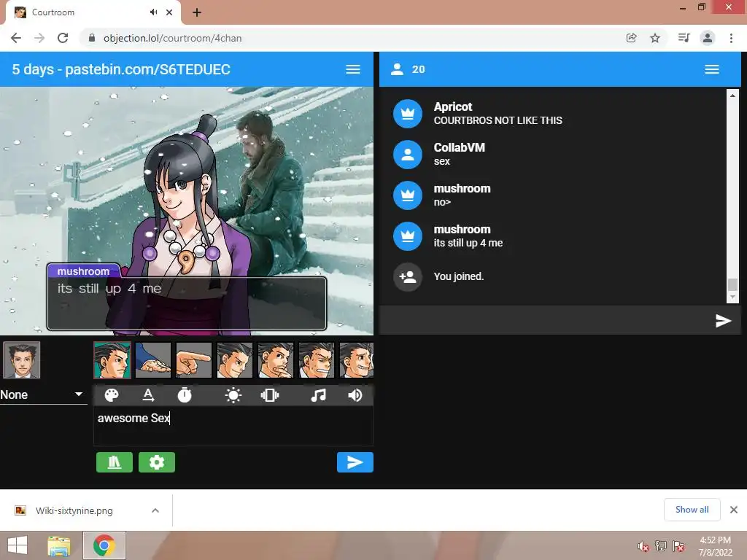
Task: Mute the Courtroom tab audio
Action: click(153, 12)
